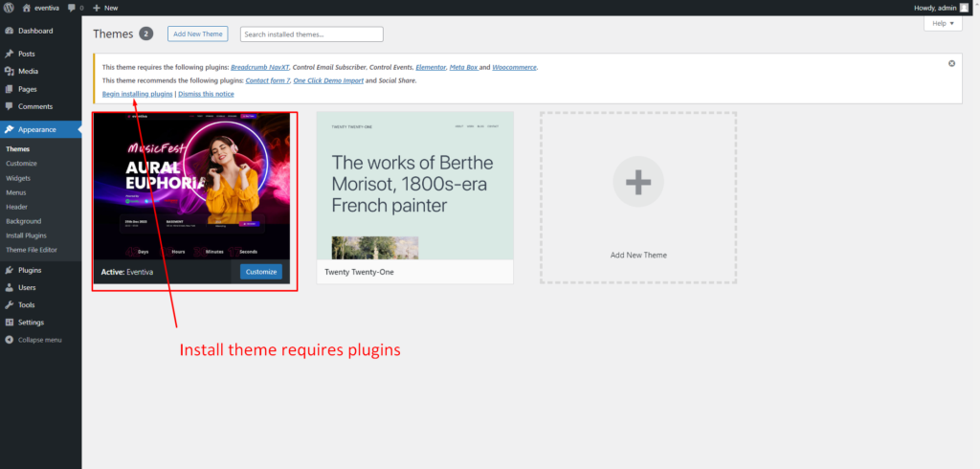980x469 pixels.
Task: Dismiss the plugin notice with X icon
Action: coord(952,63)
